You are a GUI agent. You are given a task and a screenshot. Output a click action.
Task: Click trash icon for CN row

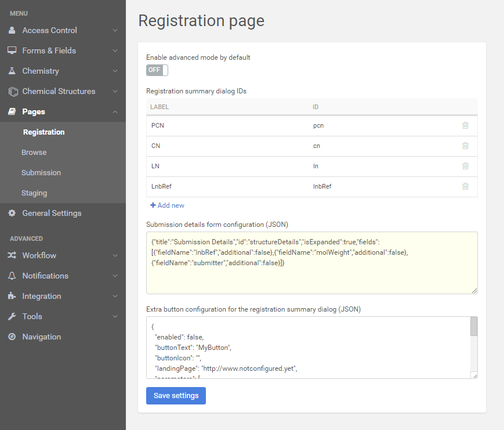[465, 146]
